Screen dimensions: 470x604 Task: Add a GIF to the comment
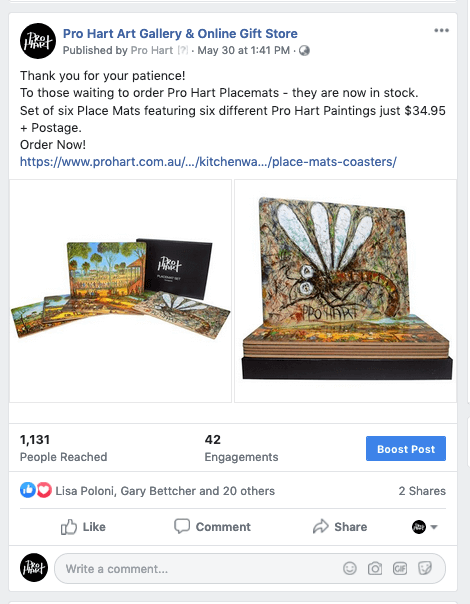(400, 568)
